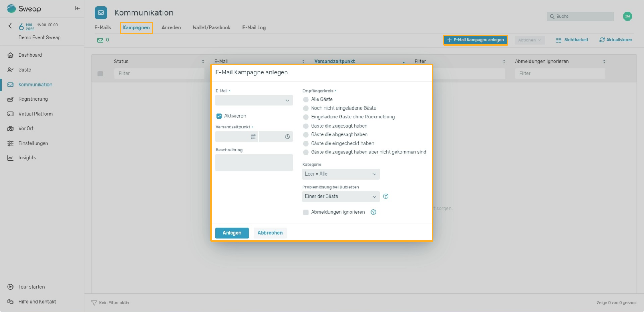
Task: Show help for Abmeldungen ignorieren
Action: 373,212
